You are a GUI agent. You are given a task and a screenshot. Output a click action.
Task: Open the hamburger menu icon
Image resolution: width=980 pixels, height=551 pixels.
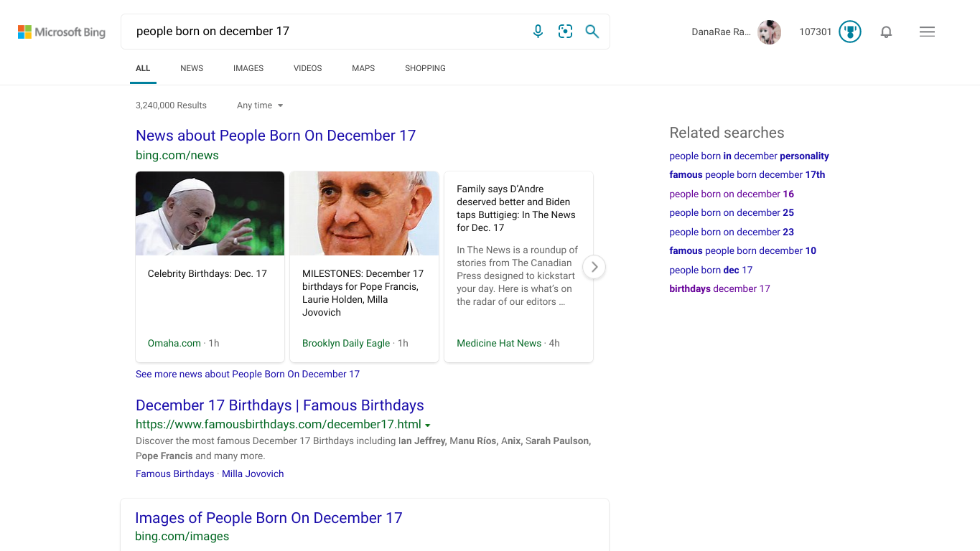pyautogui.click(x=927, y=32)
